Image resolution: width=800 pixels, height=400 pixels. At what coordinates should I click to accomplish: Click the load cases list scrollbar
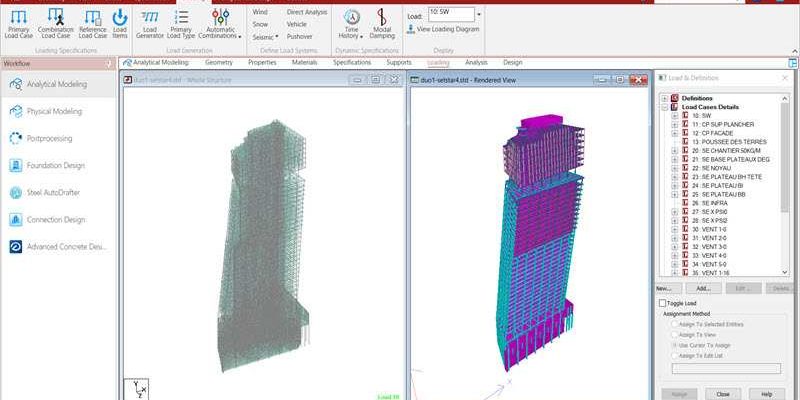coord(785,160)
